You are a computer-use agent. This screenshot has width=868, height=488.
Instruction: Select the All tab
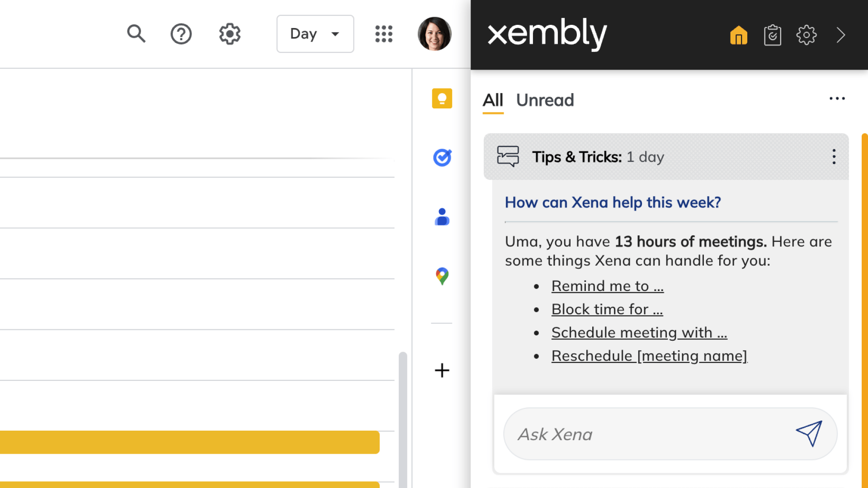tap(492, 100)
